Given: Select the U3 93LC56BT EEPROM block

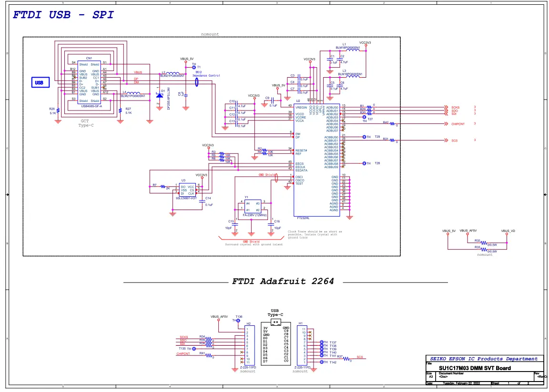Looking at the screenshot, I should (187, 190).
